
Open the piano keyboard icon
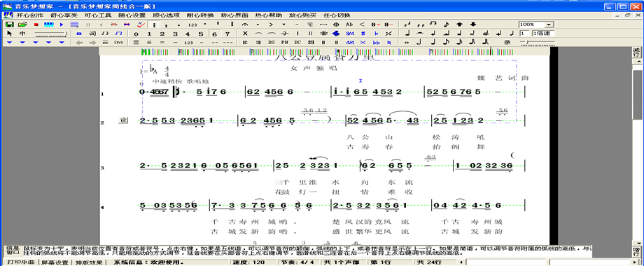48,24
